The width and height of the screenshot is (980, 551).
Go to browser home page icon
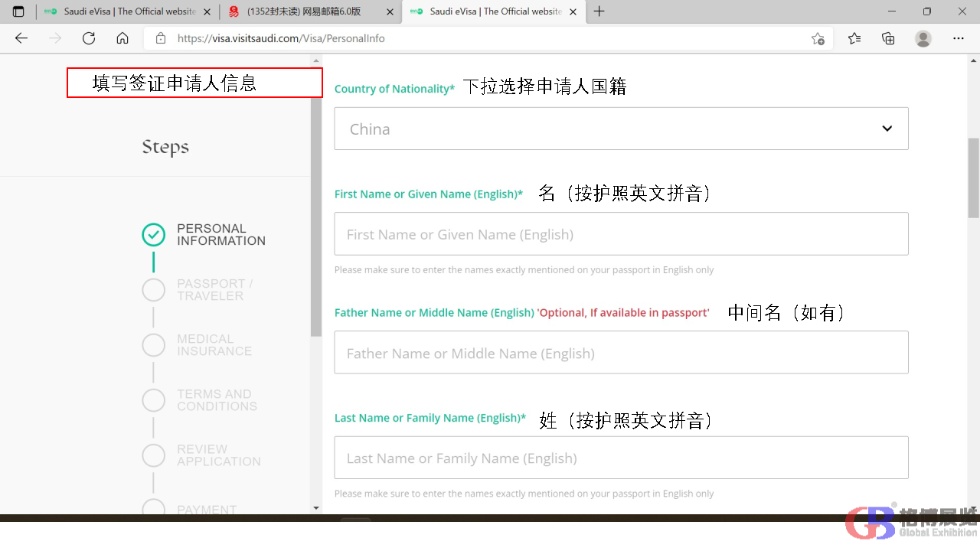click(122, 38)
